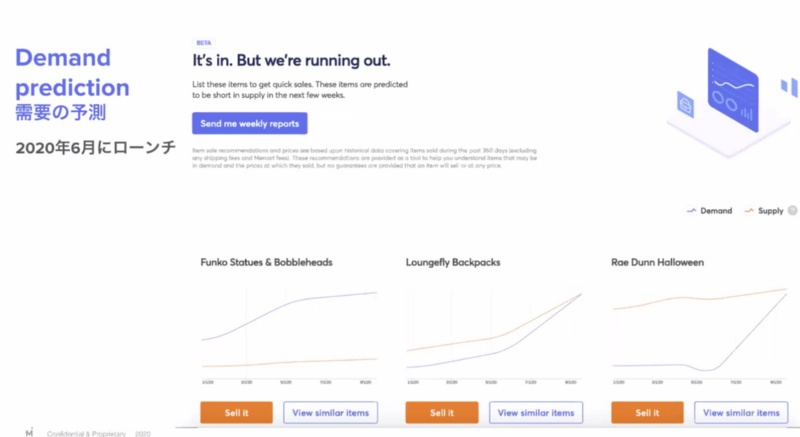The width and height of the screenshot is (800, 437).
Task: View similar items for Funko Statues & Bobbleheads
Action: pyautogui.click(x=331, y=412)
